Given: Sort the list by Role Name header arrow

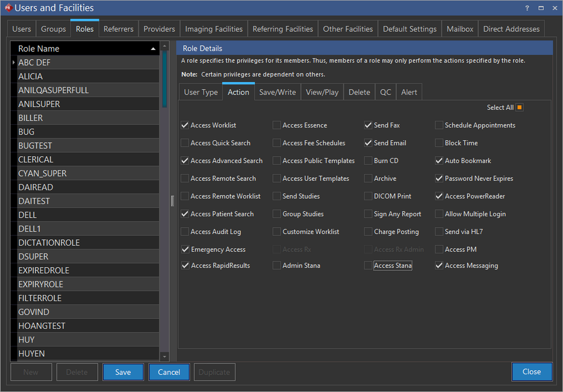Looking at the screenshot, I should point(153,49).
